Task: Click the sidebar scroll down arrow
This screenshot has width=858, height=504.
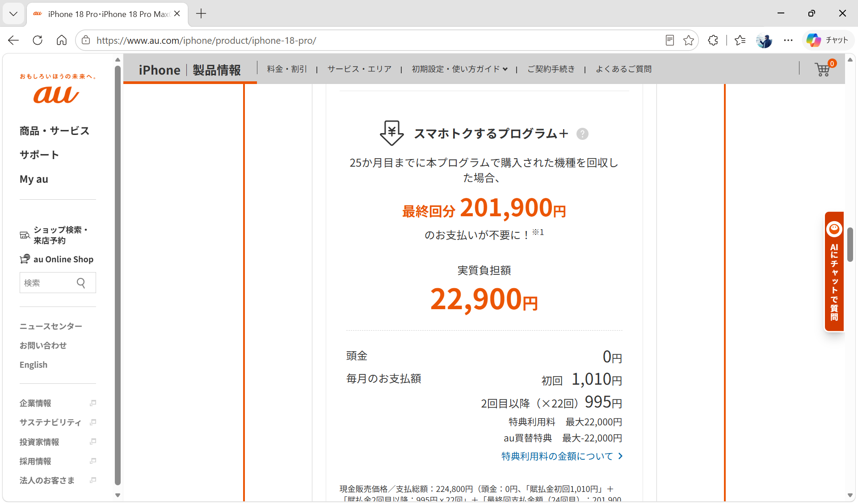Action: tap(118, 495)
